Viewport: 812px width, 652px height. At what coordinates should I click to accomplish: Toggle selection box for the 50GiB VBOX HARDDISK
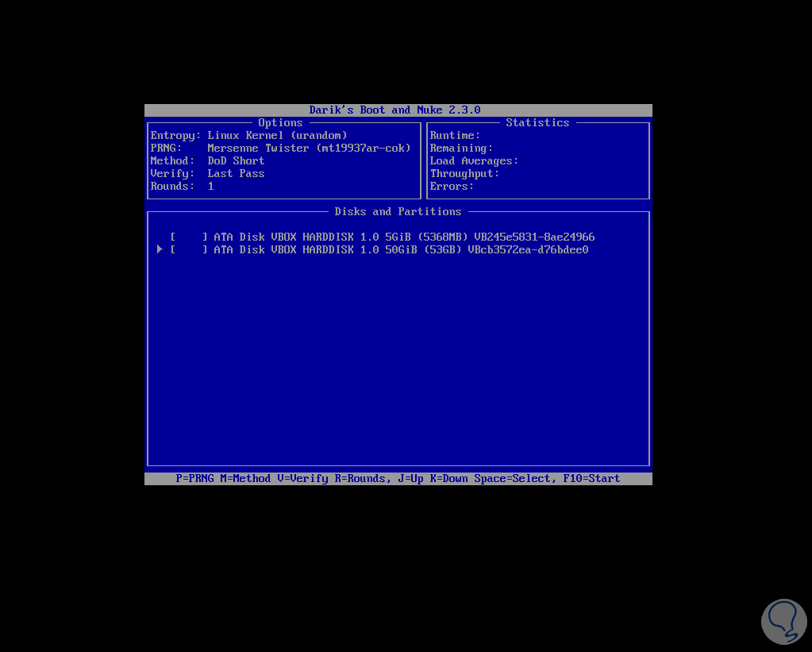tap(189, 250)
